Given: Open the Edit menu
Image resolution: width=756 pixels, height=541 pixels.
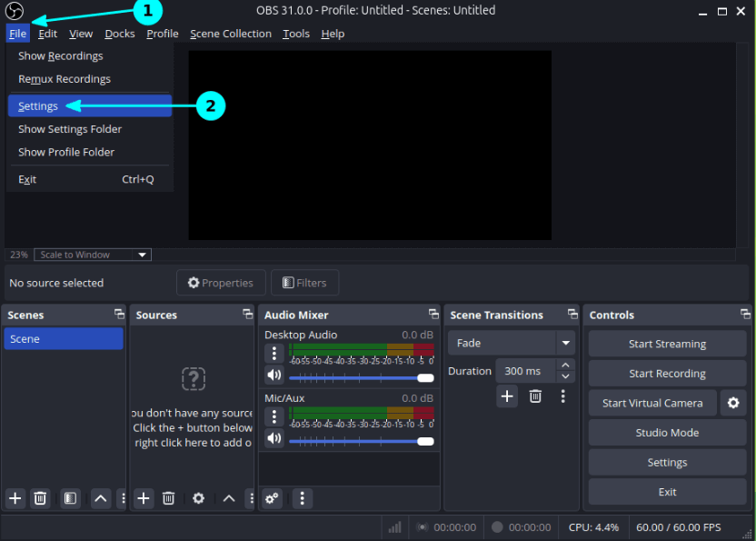Looking at the screenshot, I should point(48,34).
